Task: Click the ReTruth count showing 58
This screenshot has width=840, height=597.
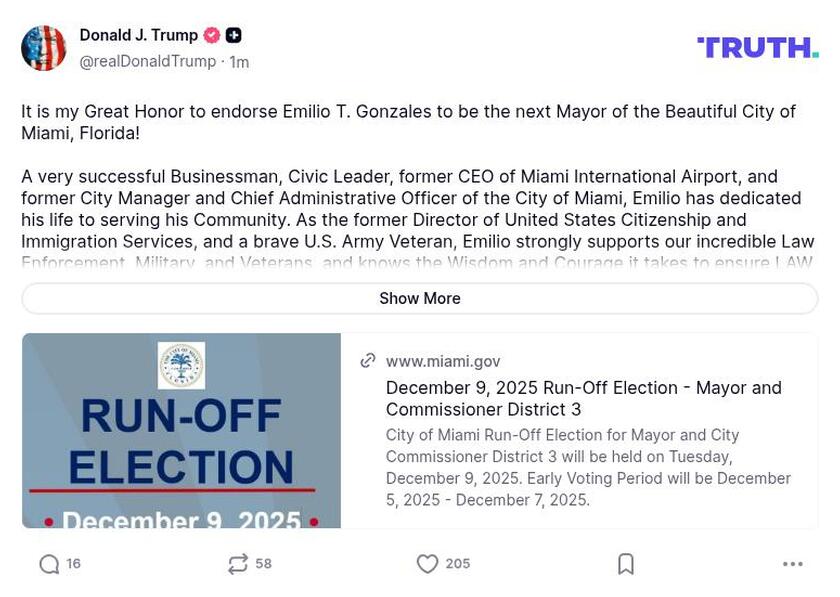Action: pyautogui.click(x=263, y=564)
